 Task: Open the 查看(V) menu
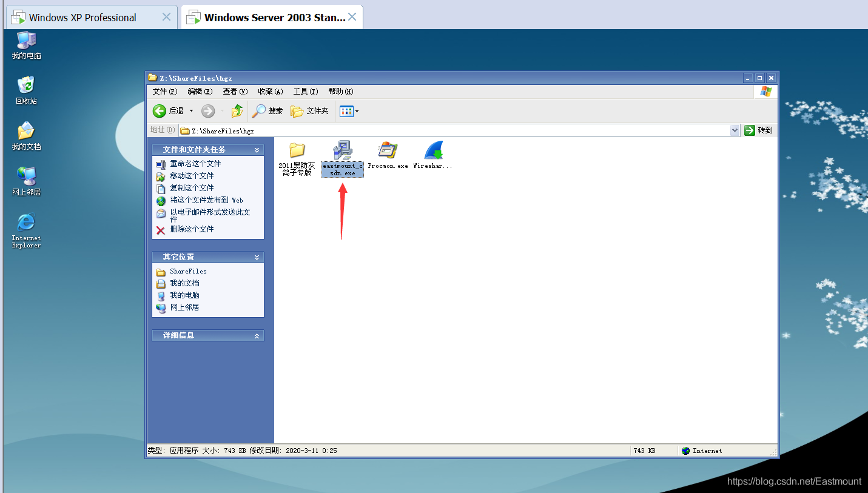[235, 92]
